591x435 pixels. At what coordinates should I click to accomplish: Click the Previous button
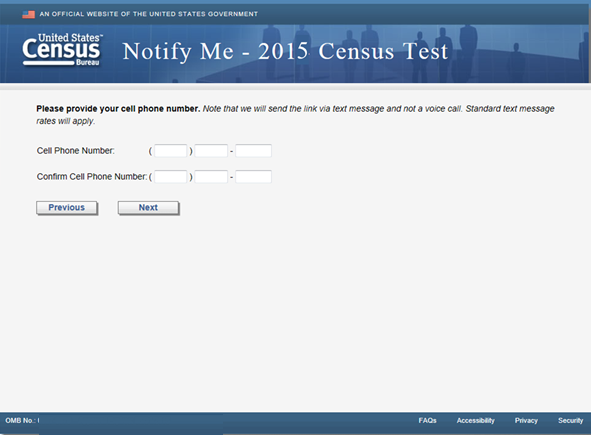(67, 208)
